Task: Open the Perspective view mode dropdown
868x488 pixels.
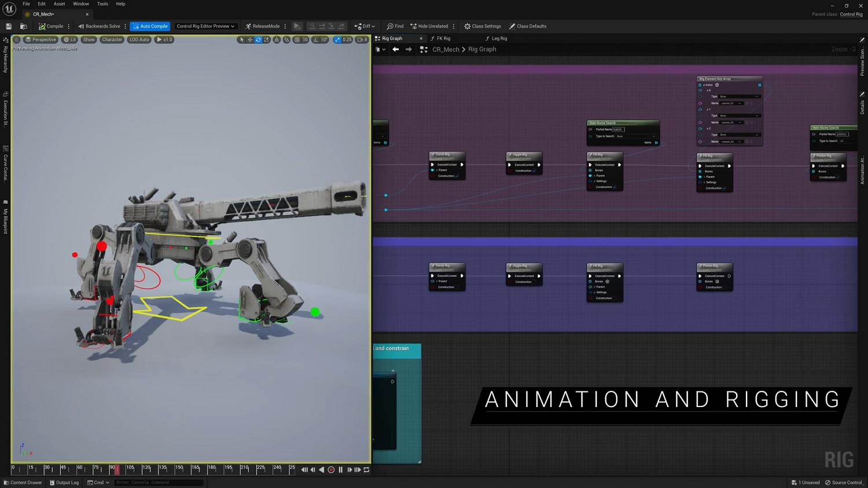Action: tap(40, 40)
